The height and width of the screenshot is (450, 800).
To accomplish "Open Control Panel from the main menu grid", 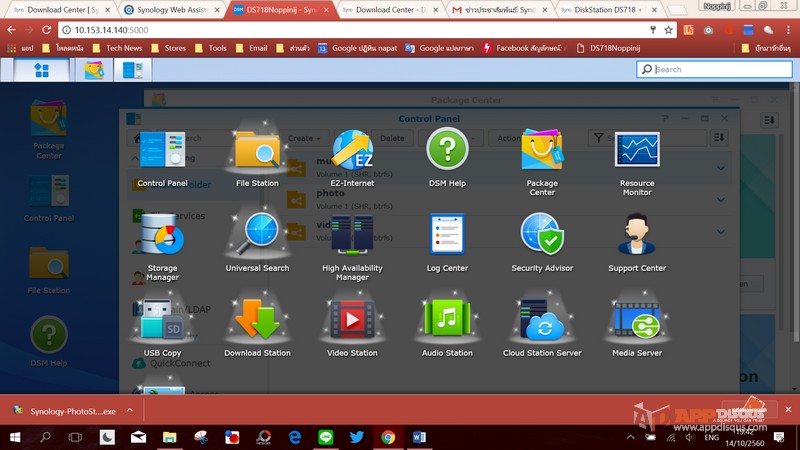I will 162,159.
